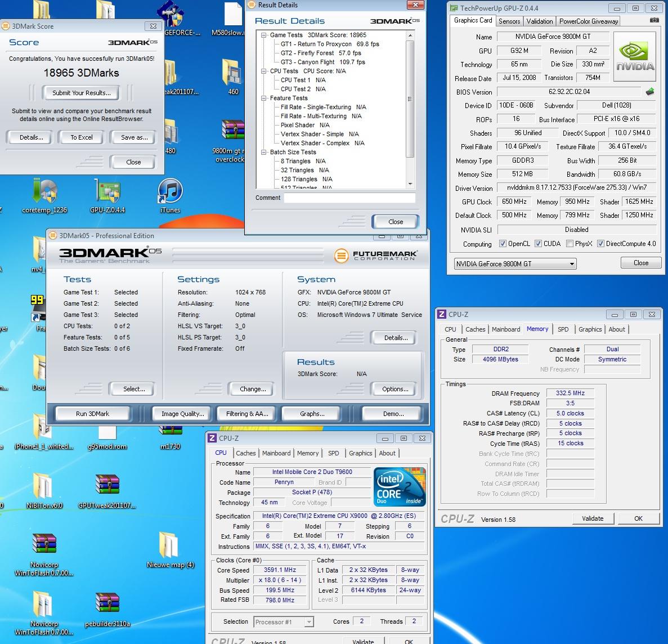668x644 pixels.
Task: Toggle the OpenCL checkbox in GPU-Z
Action: 503,243
